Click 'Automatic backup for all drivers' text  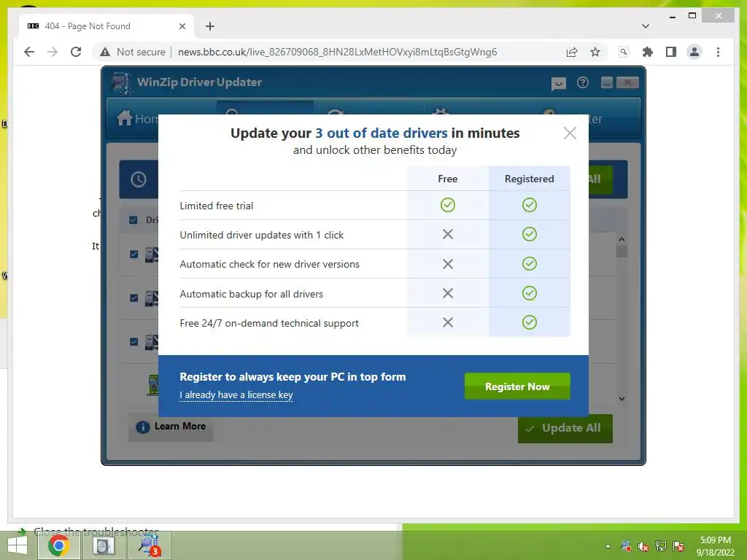(251, 294)
